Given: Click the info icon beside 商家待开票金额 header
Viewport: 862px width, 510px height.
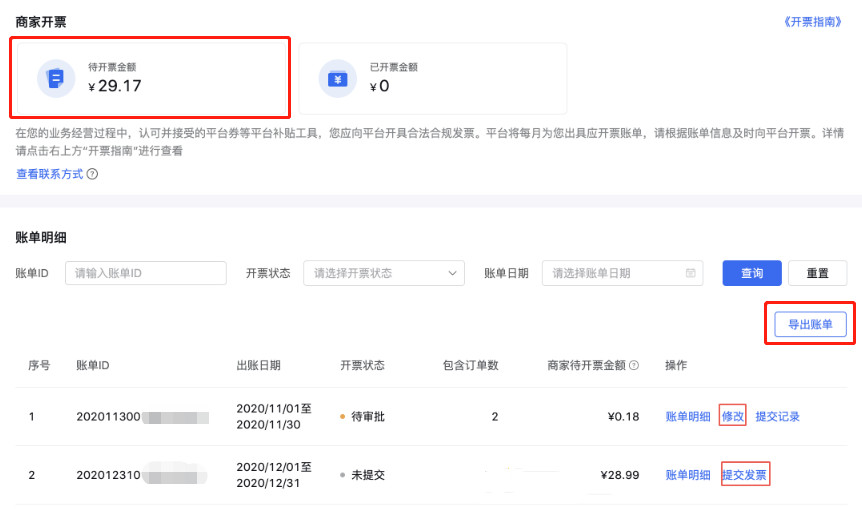Looking at the screenshot, I should coord(634,365).
